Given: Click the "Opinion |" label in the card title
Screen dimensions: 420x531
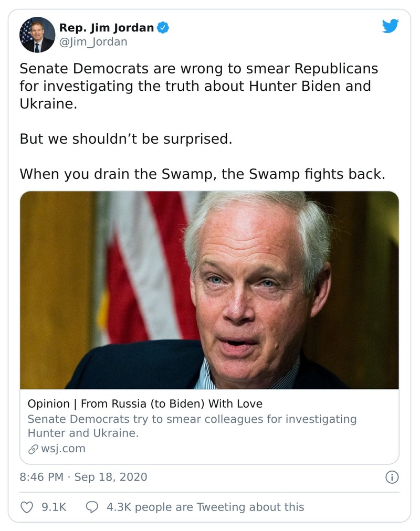Looking at the screenshot, I should point(51,403).
